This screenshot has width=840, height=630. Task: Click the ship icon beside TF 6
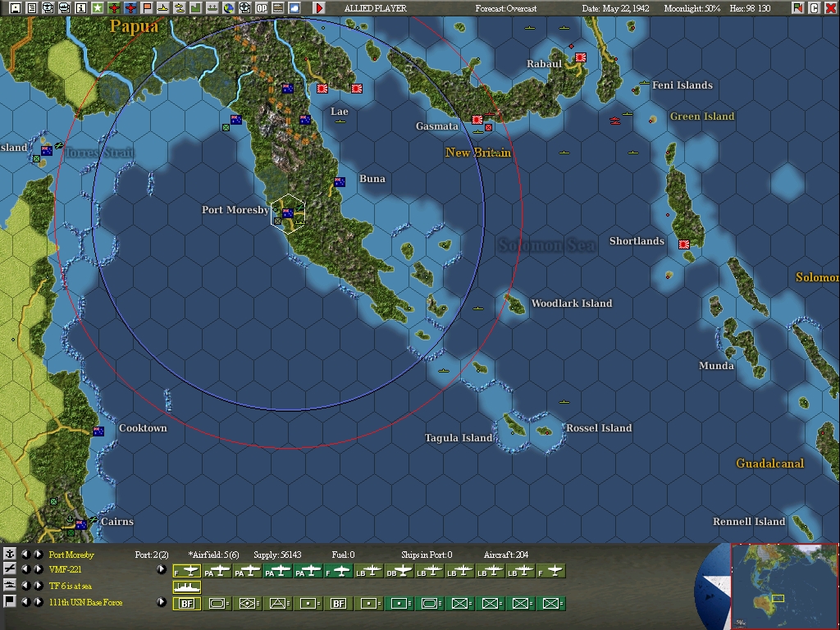(x=9, y=585)
